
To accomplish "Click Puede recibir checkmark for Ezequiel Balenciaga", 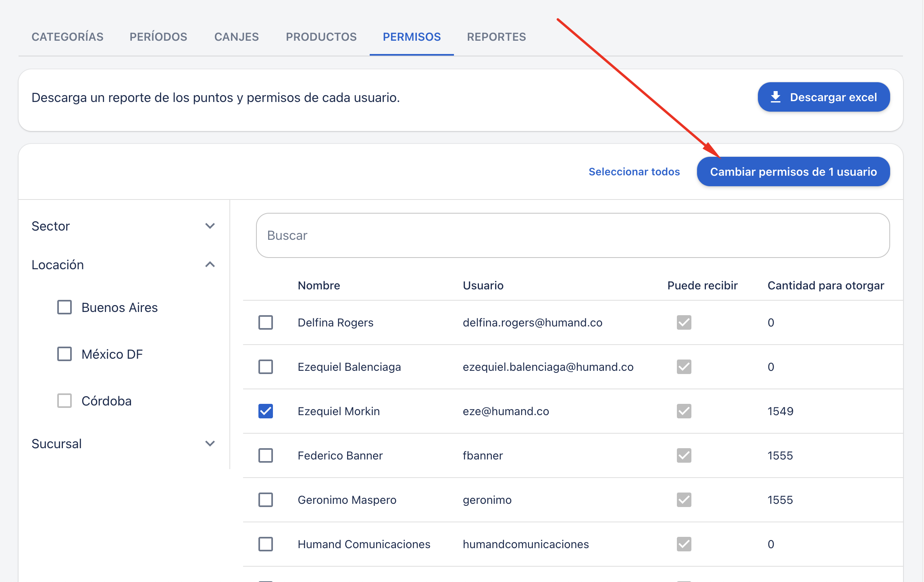I will click(684, 367).
